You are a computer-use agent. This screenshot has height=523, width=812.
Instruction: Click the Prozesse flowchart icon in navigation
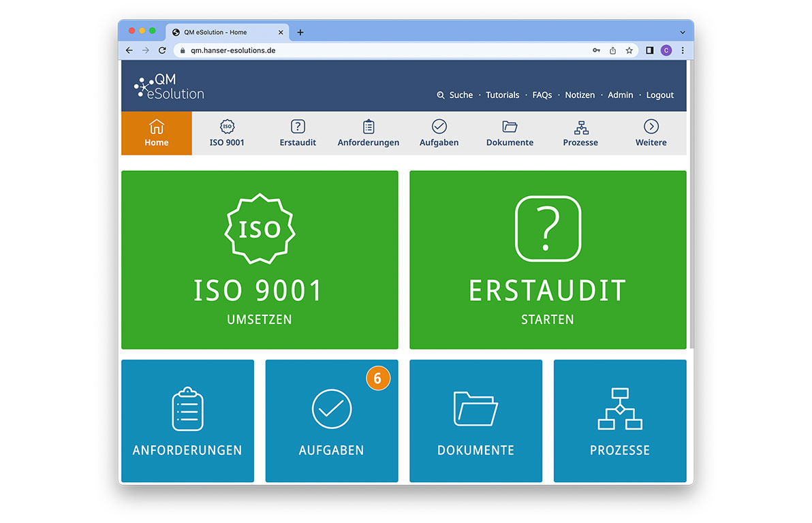(580, 127)
